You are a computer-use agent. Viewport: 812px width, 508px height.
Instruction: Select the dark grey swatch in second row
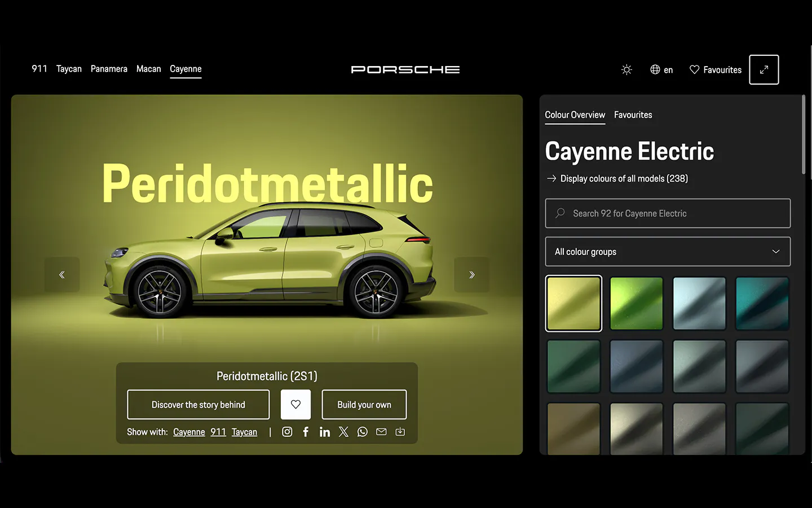coord(762,366)
